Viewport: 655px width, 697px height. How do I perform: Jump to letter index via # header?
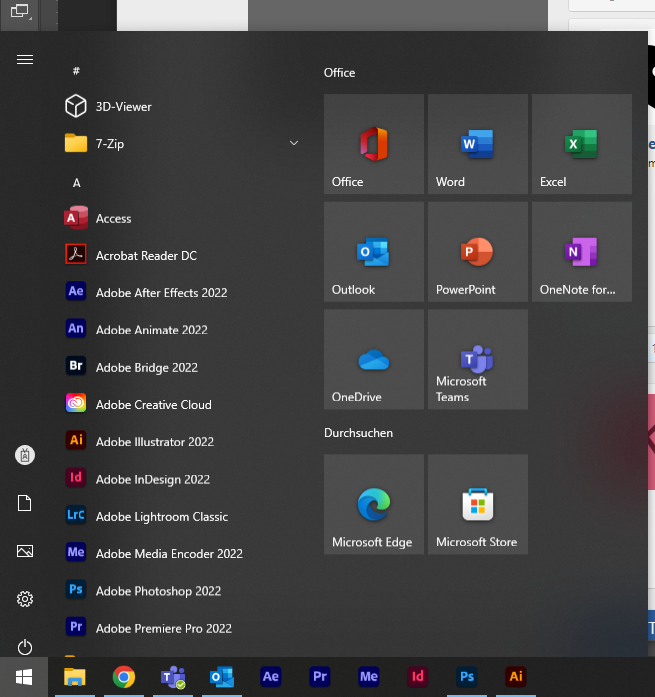(x=76, y=71)
